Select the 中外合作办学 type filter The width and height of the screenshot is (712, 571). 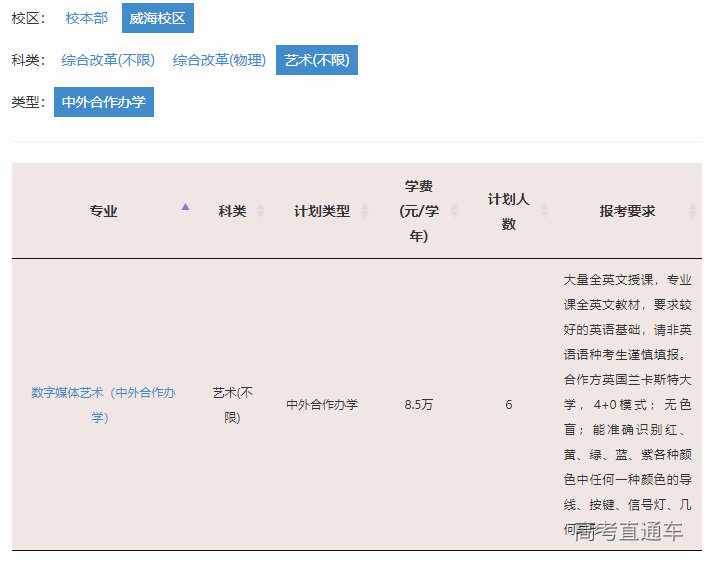(104, 102)
